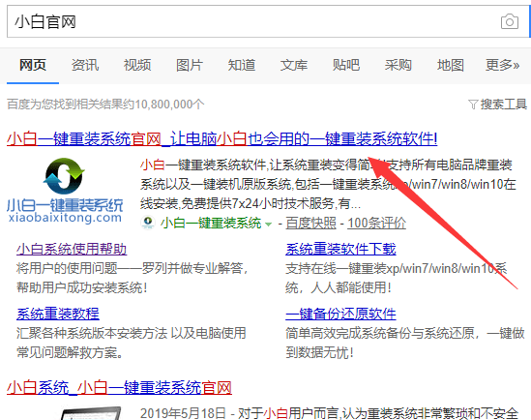This screenshot has width=531, height=420.
Task: Open the 图片 tab
Action: coord(190,65)
